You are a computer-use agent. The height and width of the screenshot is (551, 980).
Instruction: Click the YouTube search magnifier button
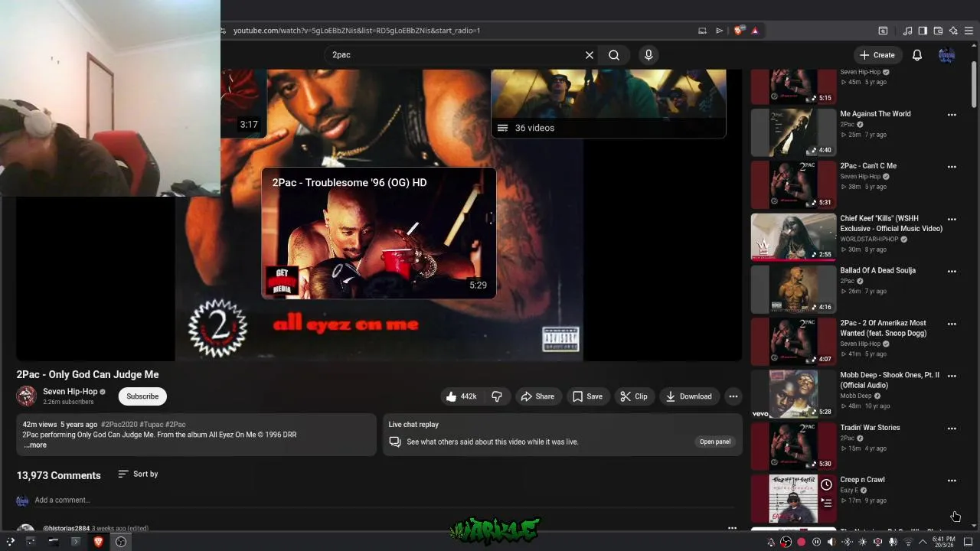614,55
